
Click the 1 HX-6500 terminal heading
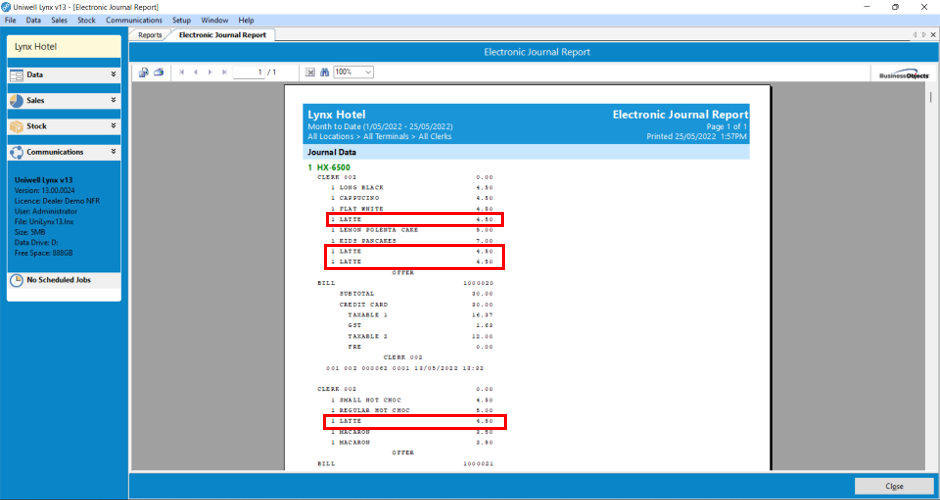tap(329, 167)
